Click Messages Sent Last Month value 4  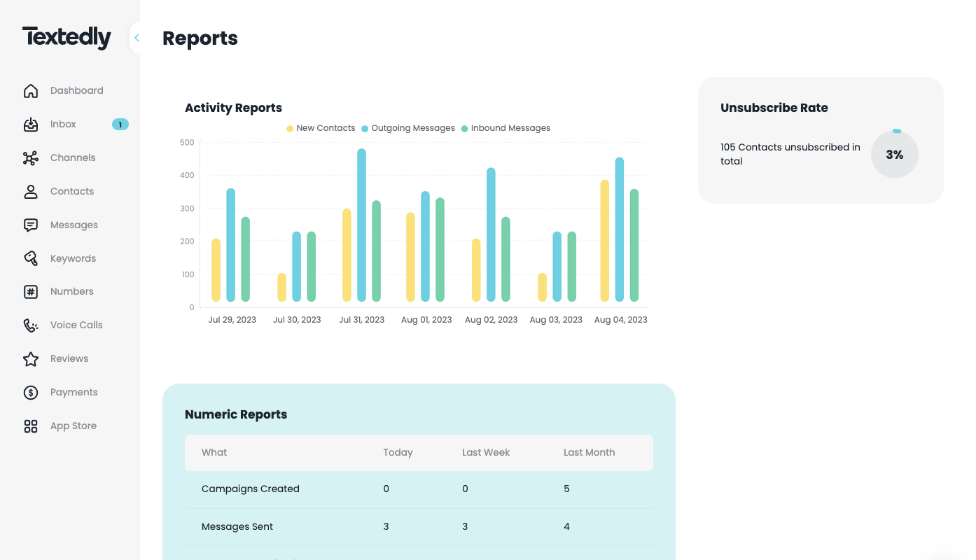click(x=566, y=526)
